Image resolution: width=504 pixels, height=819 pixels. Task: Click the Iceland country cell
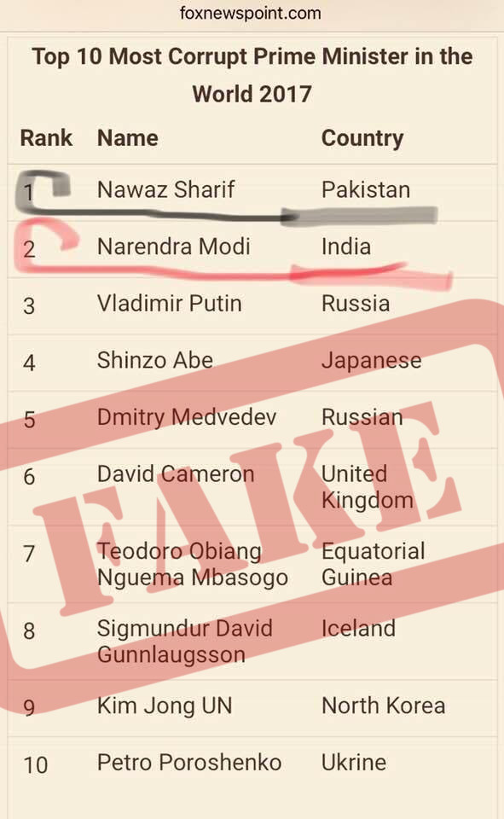click(358, 629)
